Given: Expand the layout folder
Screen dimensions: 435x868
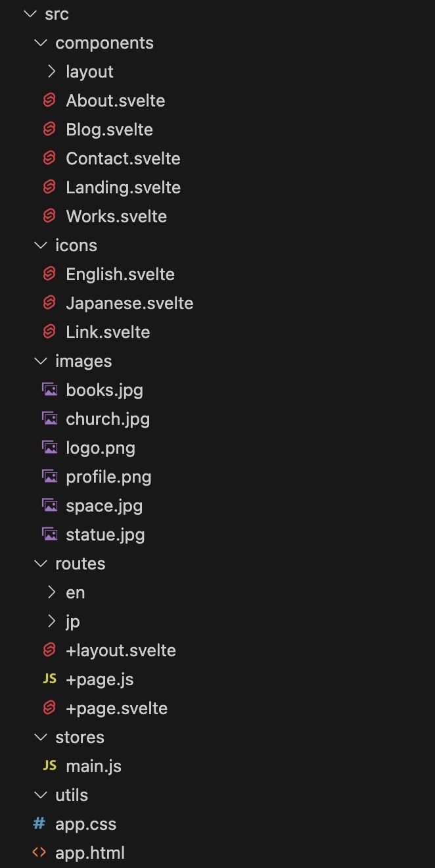Looking at the screenshot, I should (x=52, y=72).
